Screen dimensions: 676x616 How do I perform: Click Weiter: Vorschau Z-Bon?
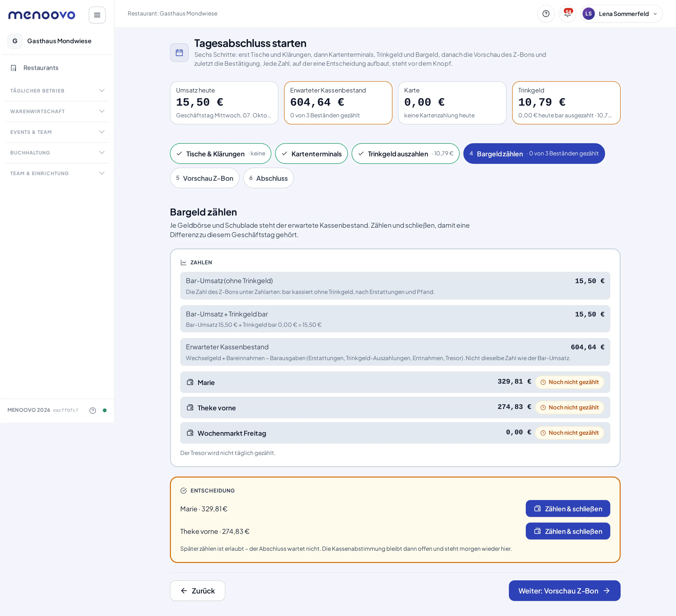click(x=564, y=591)
